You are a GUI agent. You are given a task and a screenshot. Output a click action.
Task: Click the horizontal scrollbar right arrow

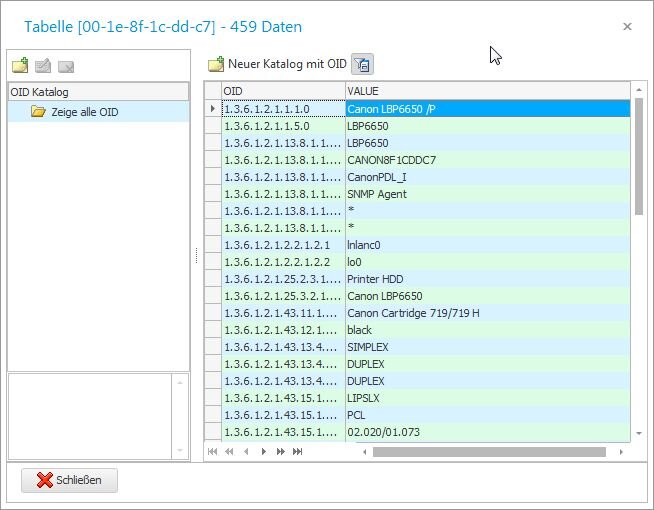pyautogui.click(x=621, y=452)
